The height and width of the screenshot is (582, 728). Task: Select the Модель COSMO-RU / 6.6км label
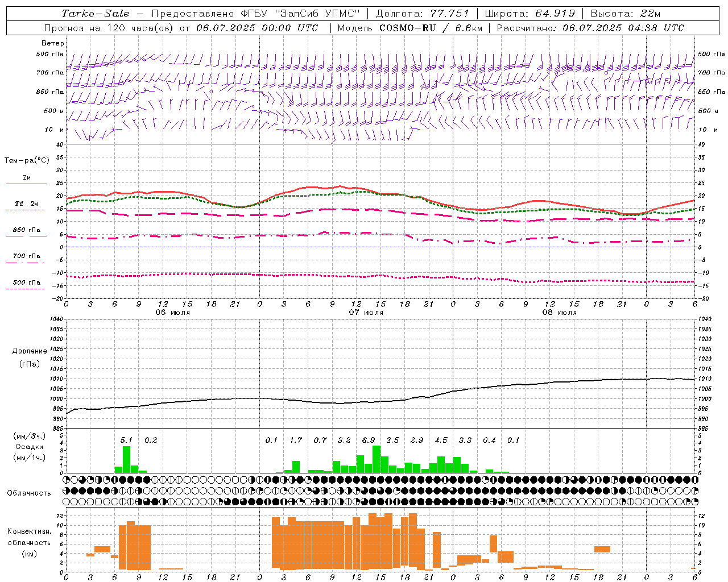tap(409, 28)
